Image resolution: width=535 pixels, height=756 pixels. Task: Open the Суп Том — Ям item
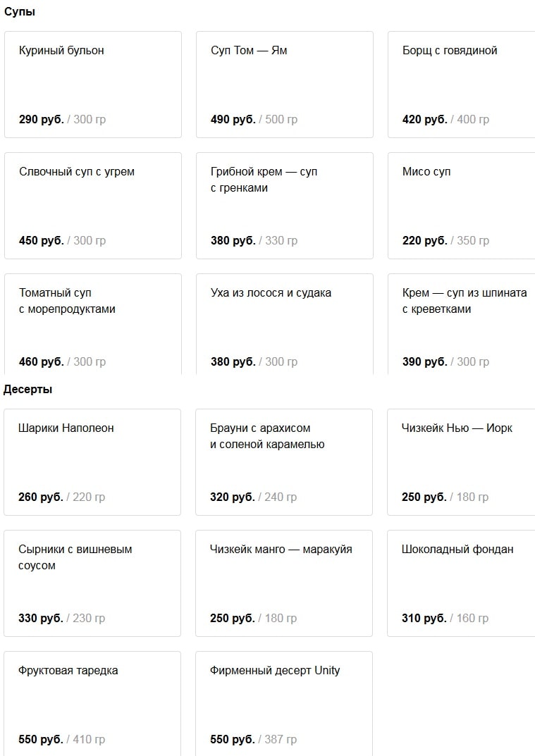point(285,85)
